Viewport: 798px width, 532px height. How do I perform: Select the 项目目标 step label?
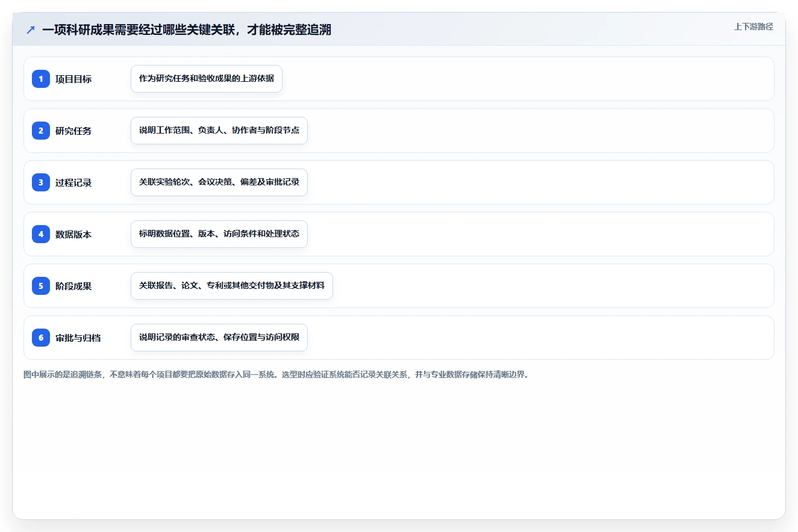[73, 79]
